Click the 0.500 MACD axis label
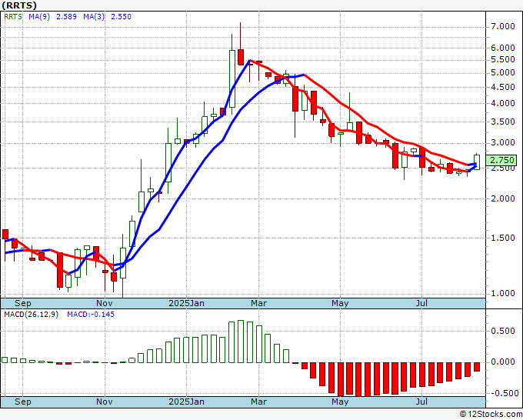Image resolution: width=523 pixels, height=420 pixels. [503, 331]
